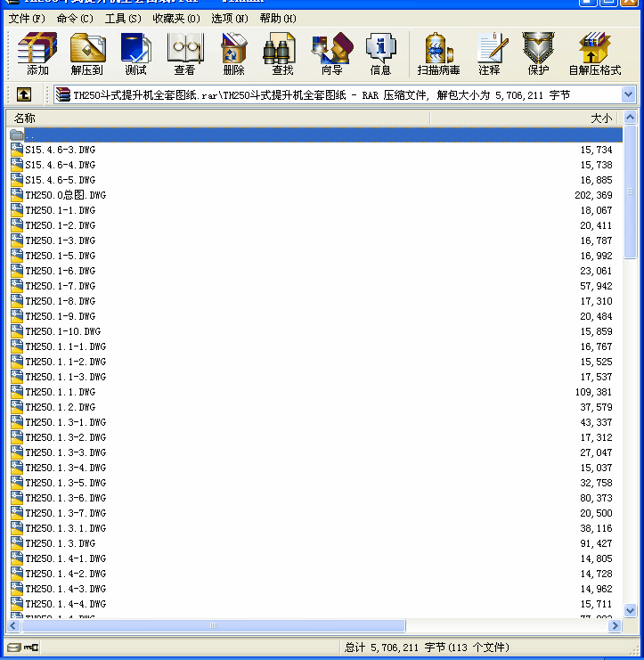The image size is (644, 660).
Task: Select file TH250.1-2.DWG
Action: (x=61, y=225)
